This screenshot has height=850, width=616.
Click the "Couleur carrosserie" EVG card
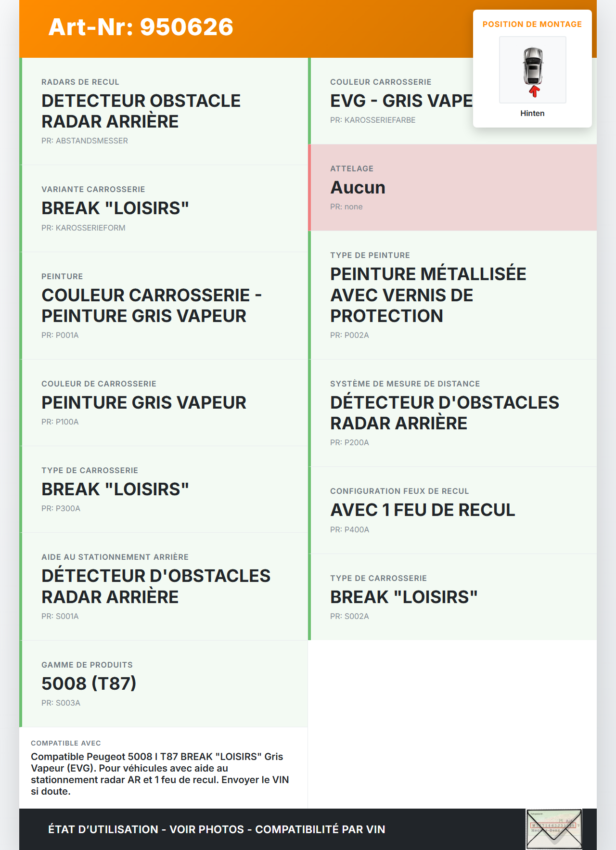390,101
